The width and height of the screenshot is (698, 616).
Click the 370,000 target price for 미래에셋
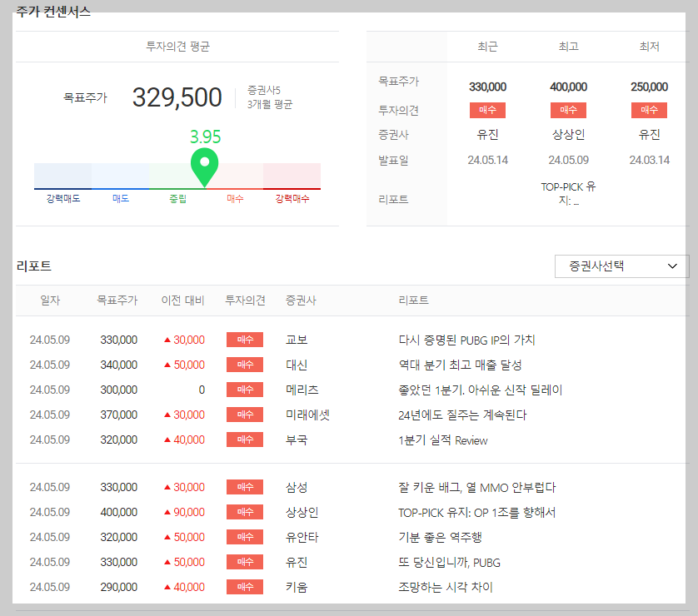click(x=119, y=415)
